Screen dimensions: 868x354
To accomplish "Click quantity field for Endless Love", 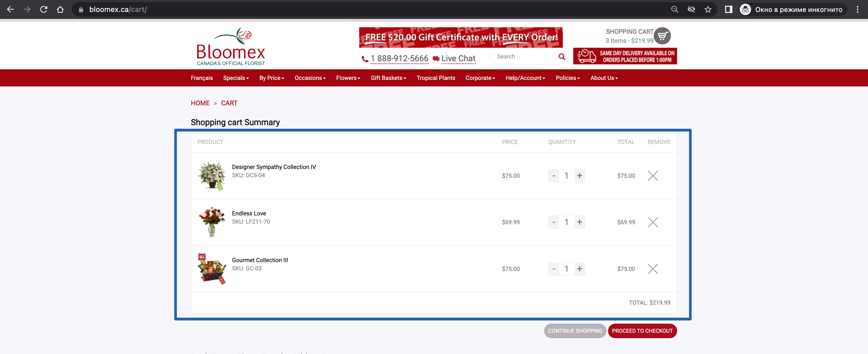I will pos(566,222).
